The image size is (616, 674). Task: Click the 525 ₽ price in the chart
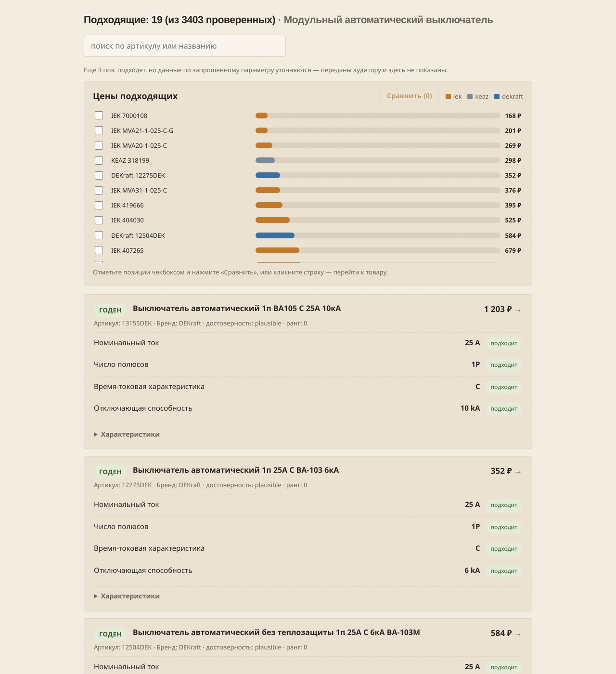point(513,220)
